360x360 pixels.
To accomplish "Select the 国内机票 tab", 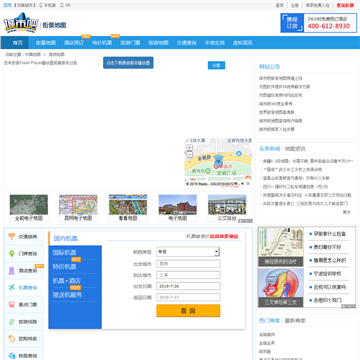I will pos(66,239).
